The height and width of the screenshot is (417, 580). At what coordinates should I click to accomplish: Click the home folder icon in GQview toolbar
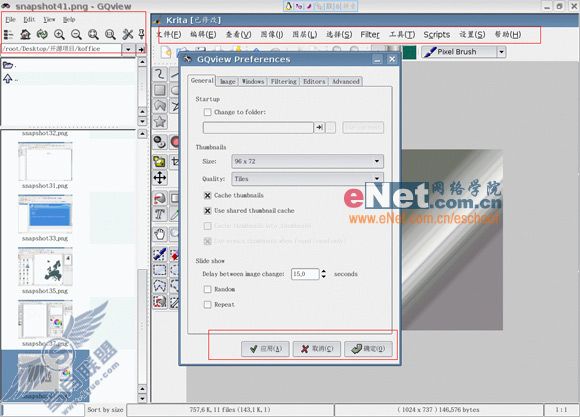(x=25, y=34)
